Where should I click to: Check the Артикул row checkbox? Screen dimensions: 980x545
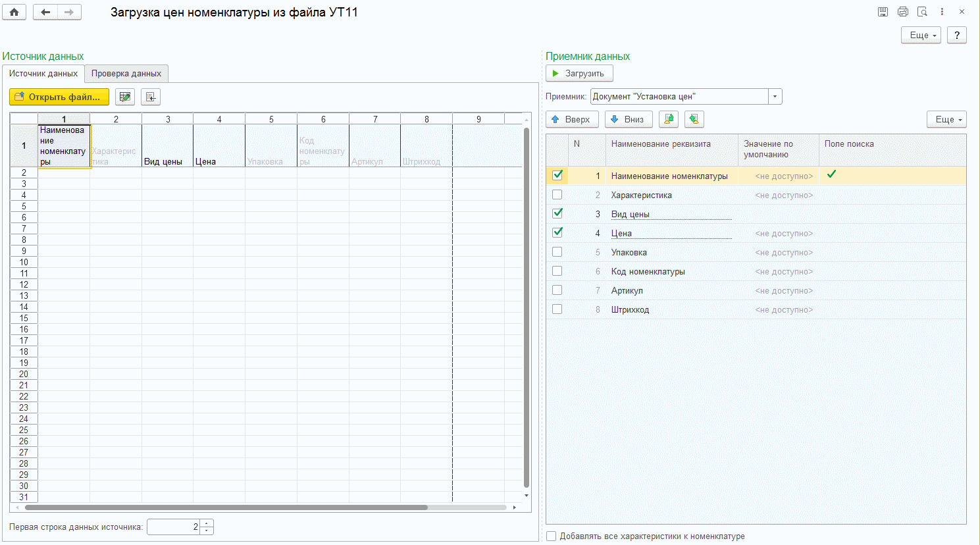(x=557, y=290)
